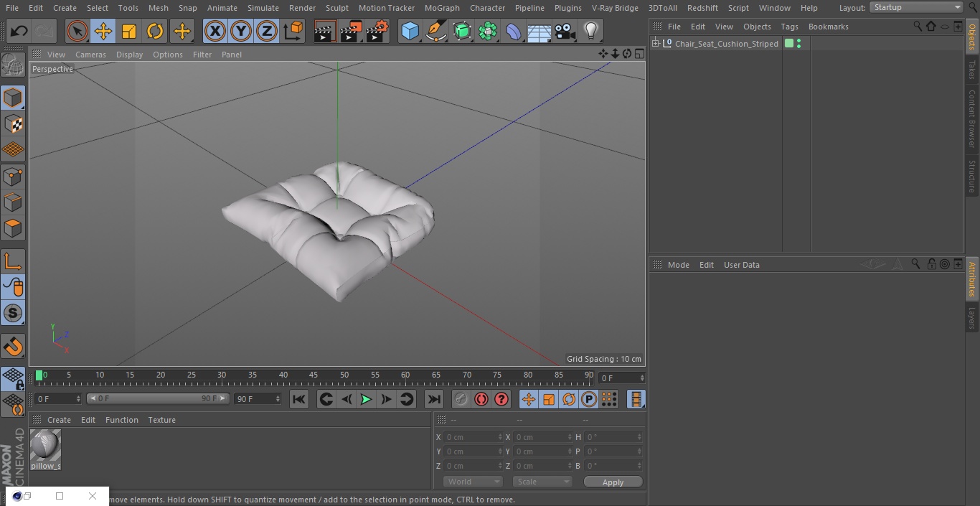980x506 pixels.
Task: Switch to Edges mode
Action: [13, 202]
